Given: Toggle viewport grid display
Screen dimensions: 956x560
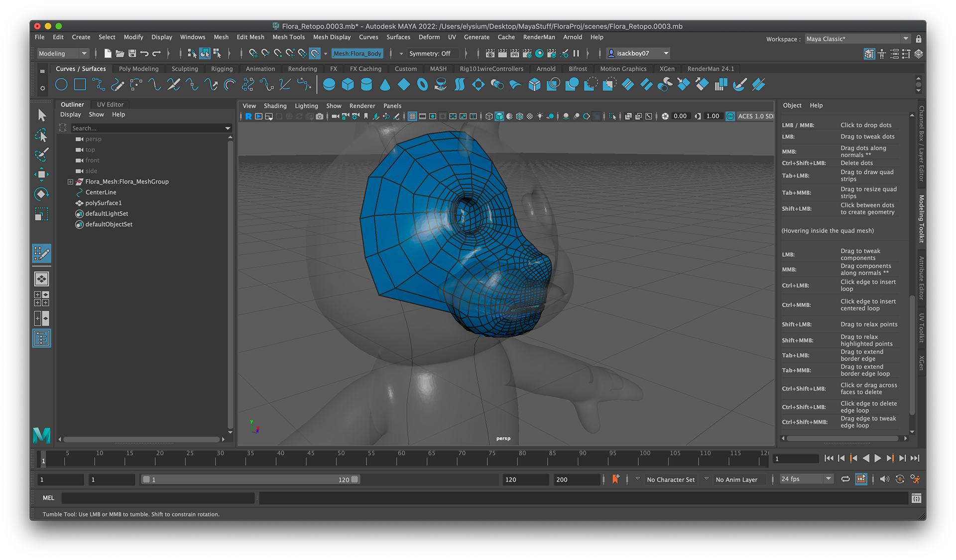Looking at the screenshot, I should 412,116.
